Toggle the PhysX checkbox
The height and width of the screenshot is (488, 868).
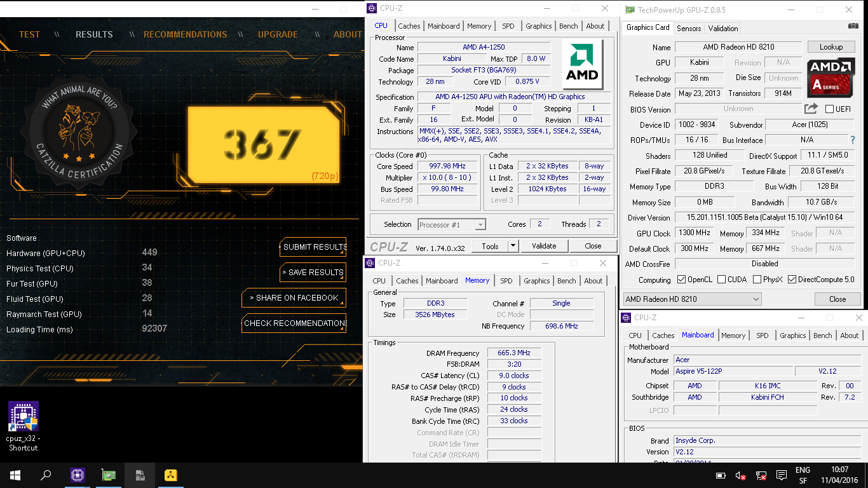click(757, 279)
